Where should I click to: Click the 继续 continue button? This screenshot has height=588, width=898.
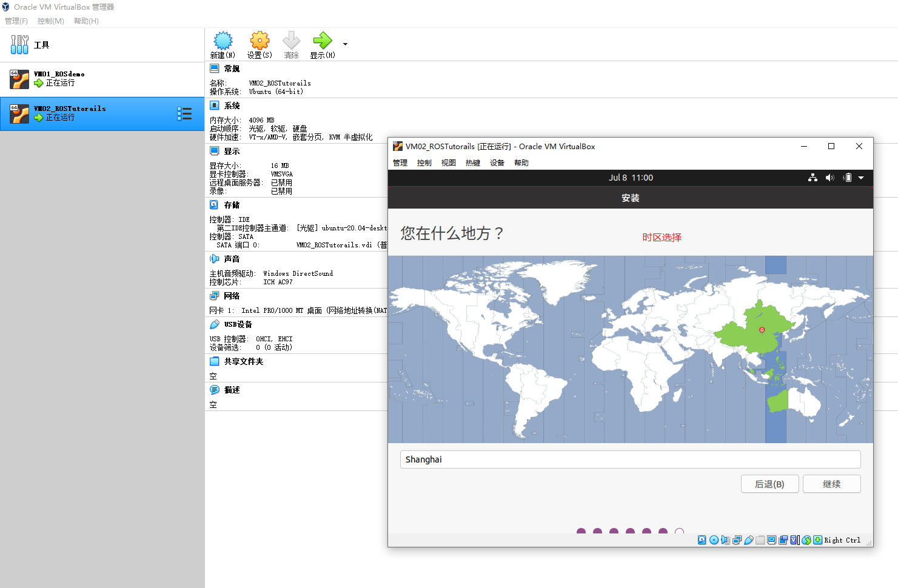coord(831,484)
